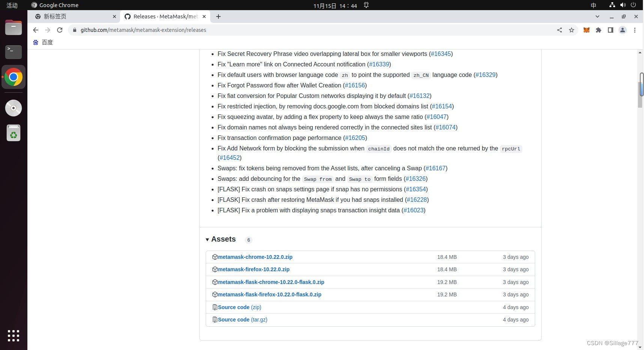Open the Chrome profile avatar
The image size is (644, 350).
click(x=623, y=30)
